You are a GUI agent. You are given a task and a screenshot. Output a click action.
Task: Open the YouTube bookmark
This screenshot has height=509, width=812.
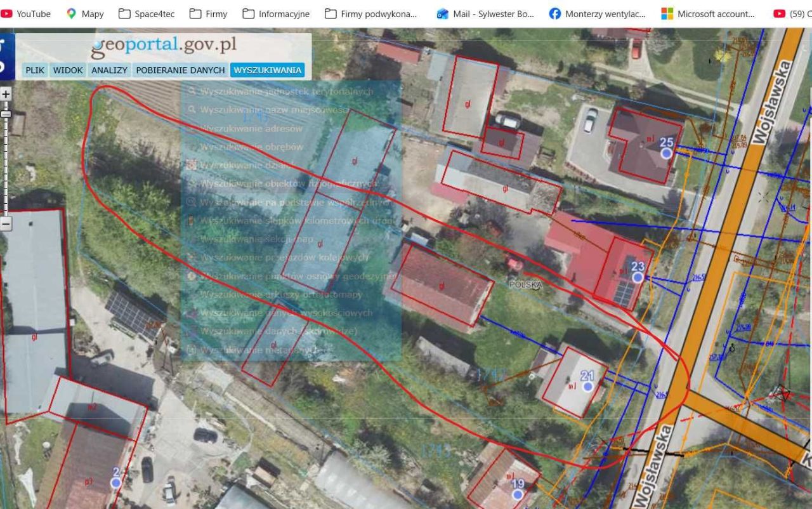point(26,13)
